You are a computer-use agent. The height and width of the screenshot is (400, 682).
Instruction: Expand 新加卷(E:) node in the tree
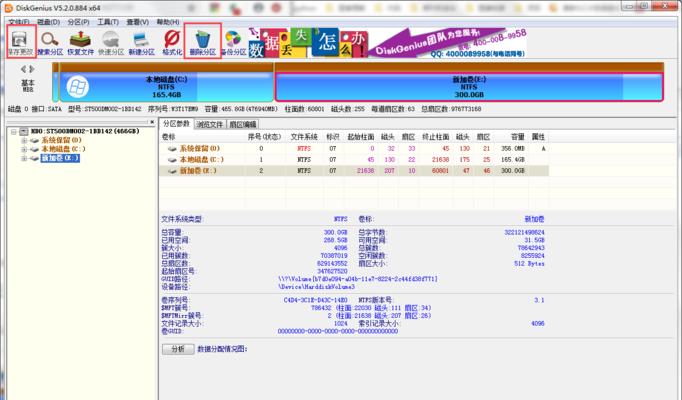pos(24,158)
